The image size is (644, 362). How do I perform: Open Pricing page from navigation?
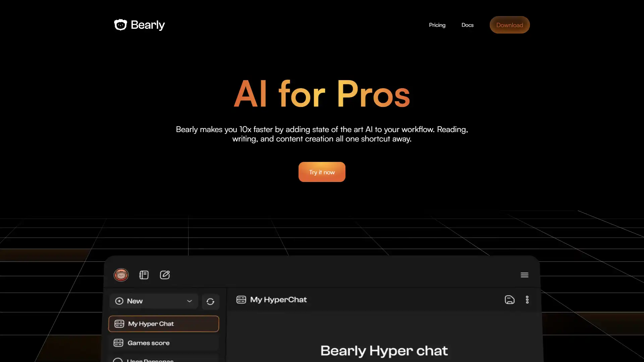[x=437, y=25]
